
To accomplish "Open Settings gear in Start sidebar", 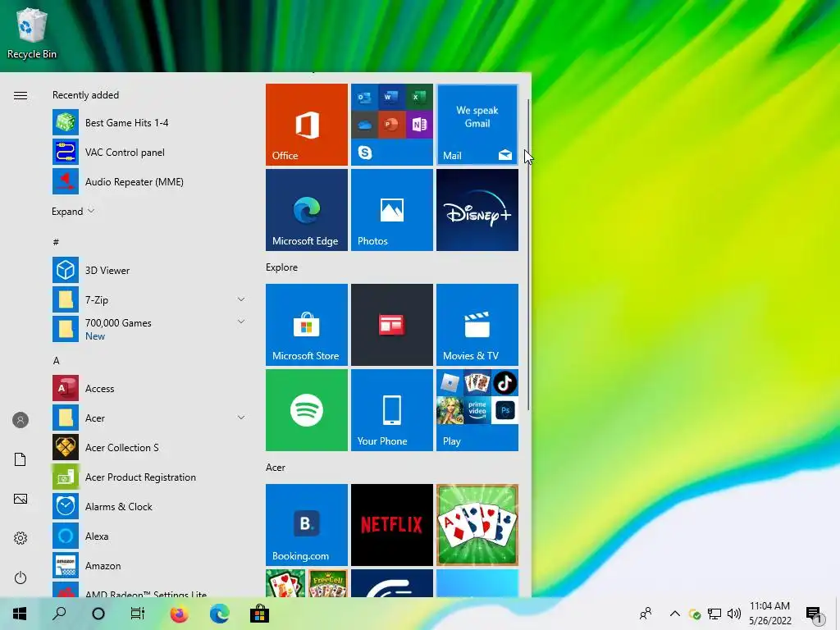I will (x=21, y=538).
